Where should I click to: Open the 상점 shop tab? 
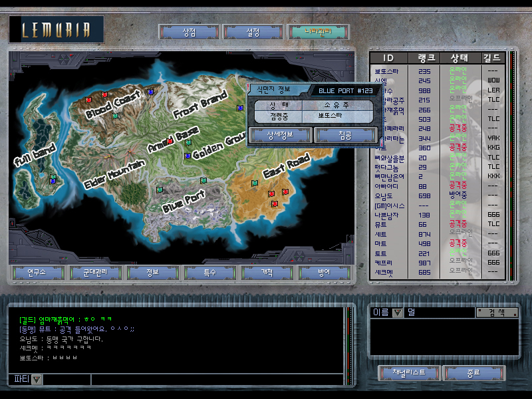189,33
